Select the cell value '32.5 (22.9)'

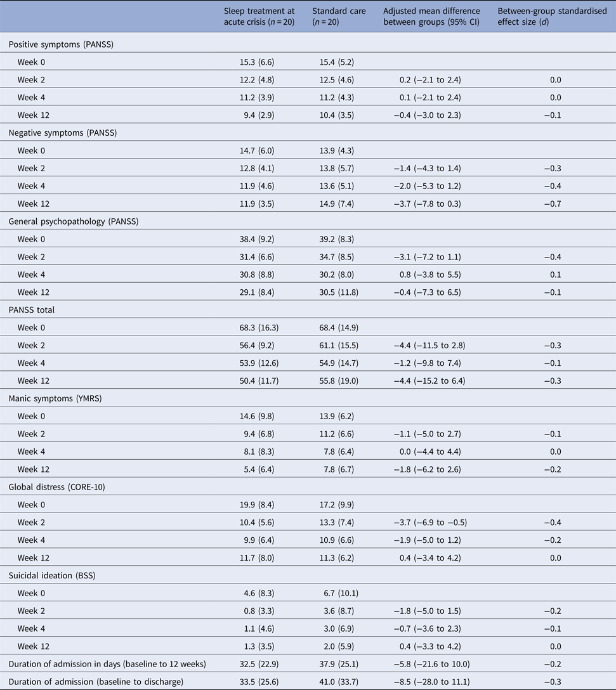[x=256, y=664]
